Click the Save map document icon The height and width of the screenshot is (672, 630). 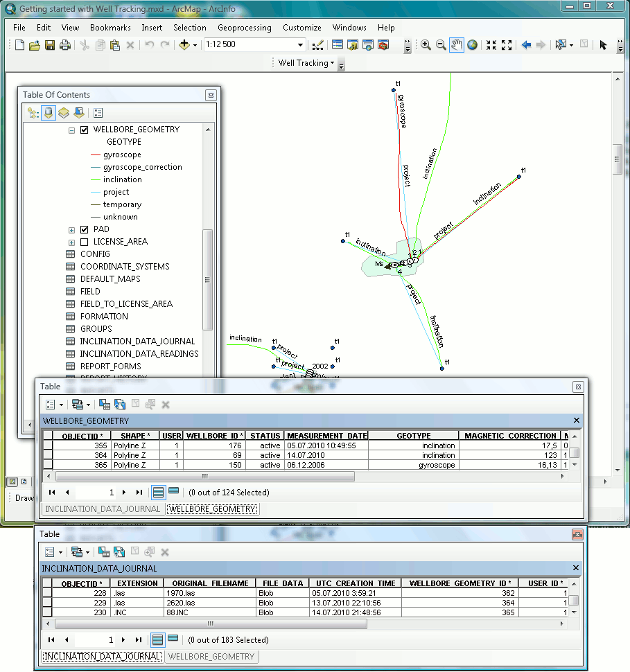(50, 45)
